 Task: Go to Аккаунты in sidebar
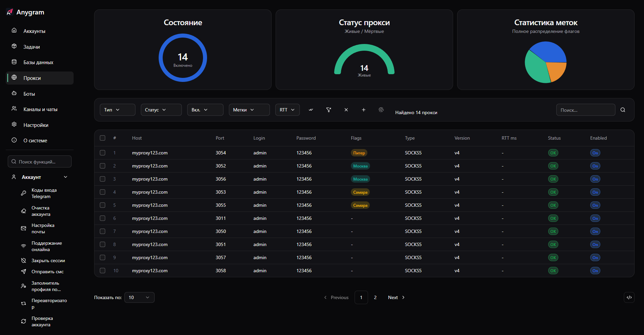pos(40,31)
